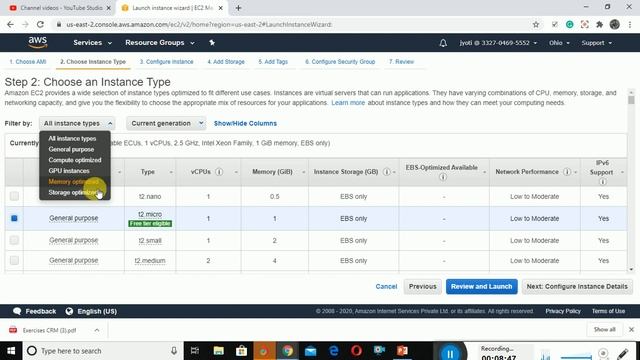The width and height of the screenshot is (640, 360).
Task: Choose Compute optimized in filter list
Action: 75,160
